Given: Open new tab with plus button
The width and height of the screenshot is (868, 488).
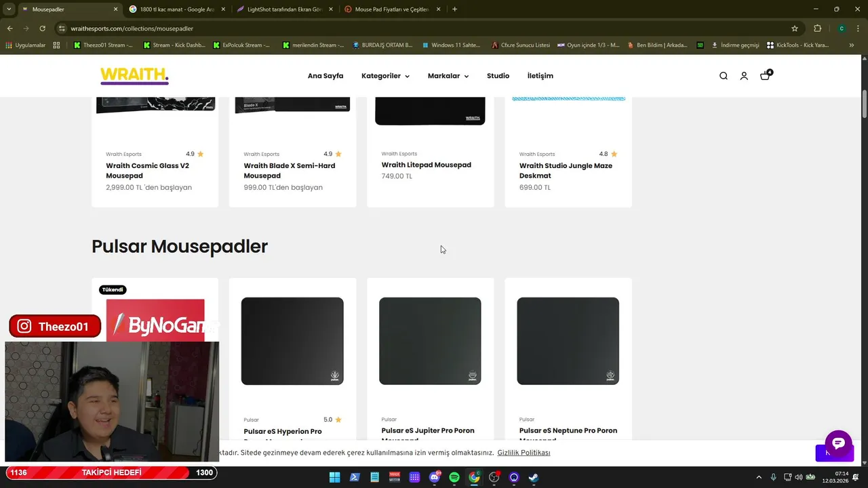Looking at the screenshot, I should pyautogui.click(x=454, y=9).
